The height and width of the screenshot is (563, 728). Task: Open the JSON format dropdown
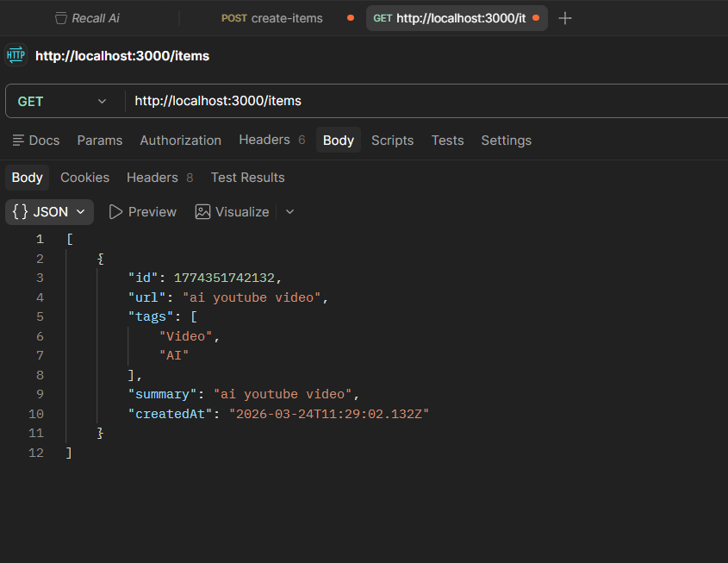[x=49, y=212]
